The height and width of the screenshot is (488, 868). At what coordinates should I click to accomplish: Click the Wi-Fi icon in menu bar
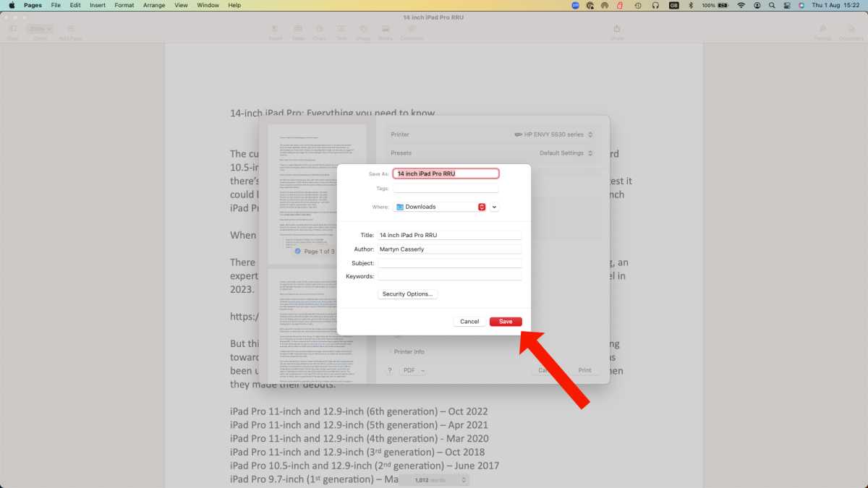click(x=741, y=5)
